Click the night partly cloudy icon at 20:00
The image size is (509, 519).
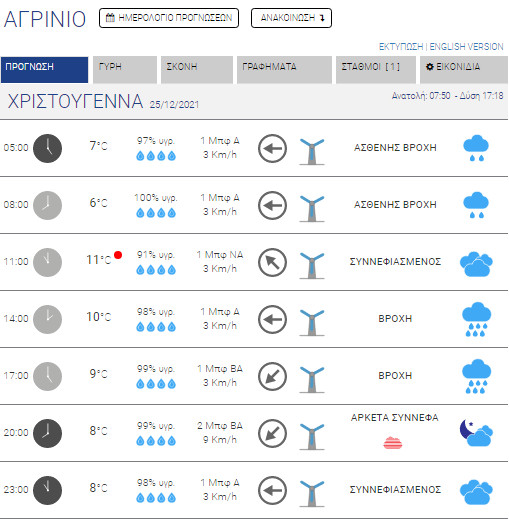click(476, 433)
